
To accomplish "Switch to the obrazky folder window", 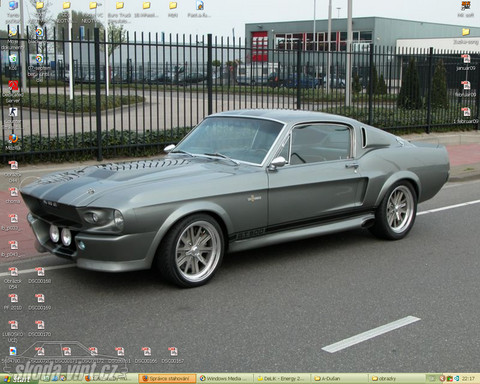I will tap(397, 379).
